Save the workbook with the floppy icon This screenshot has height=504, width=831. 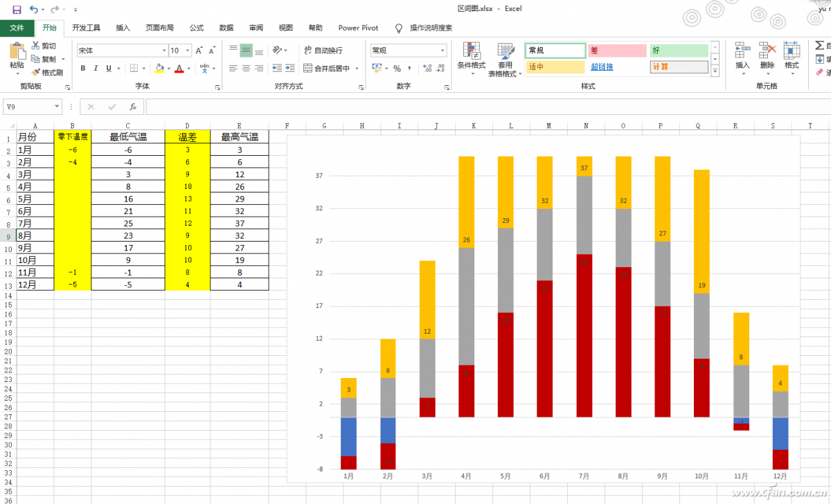coord(17,10)
